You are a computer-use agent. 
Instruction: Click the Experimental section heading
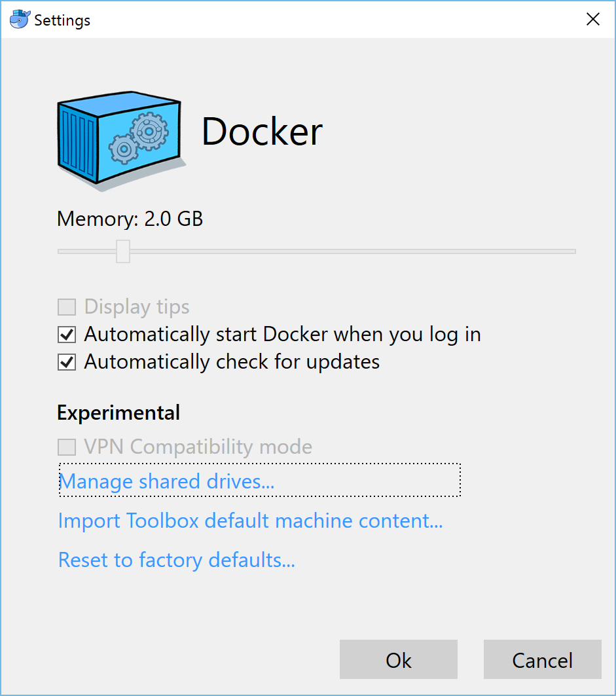click(118, 412)
